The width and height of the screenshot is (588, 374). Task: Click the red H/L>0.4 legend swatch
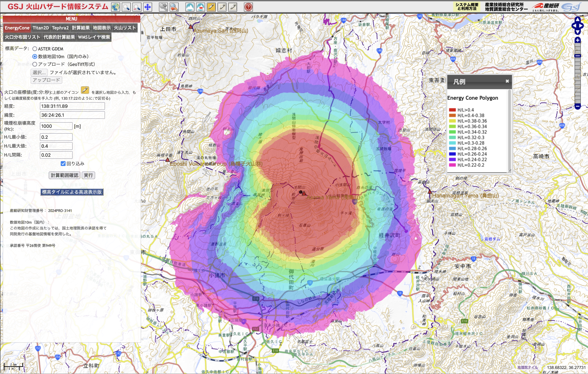point(452,110)
